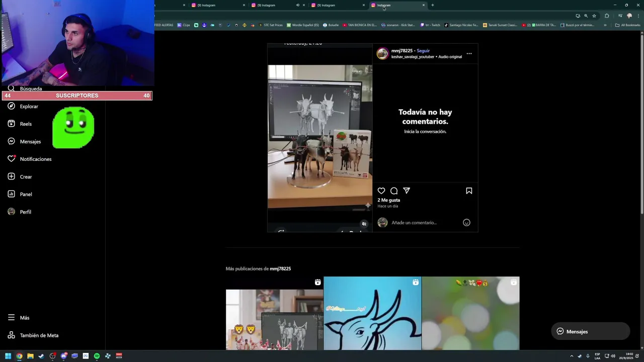Open the comment bubble icon under the post
The image size is (644, 362).
(x=394, y=191)
